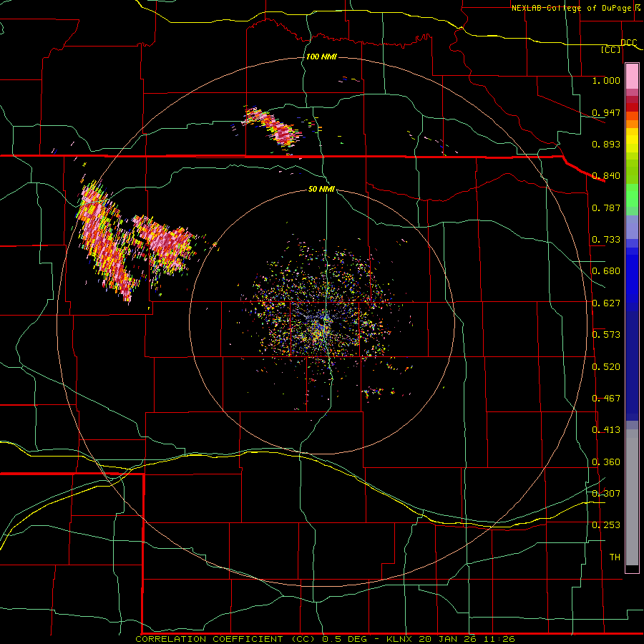Click the CORRELATION COEFFICIENT caption at the bottom
This screenshot has width=644, height=644.
pos(209,639)
